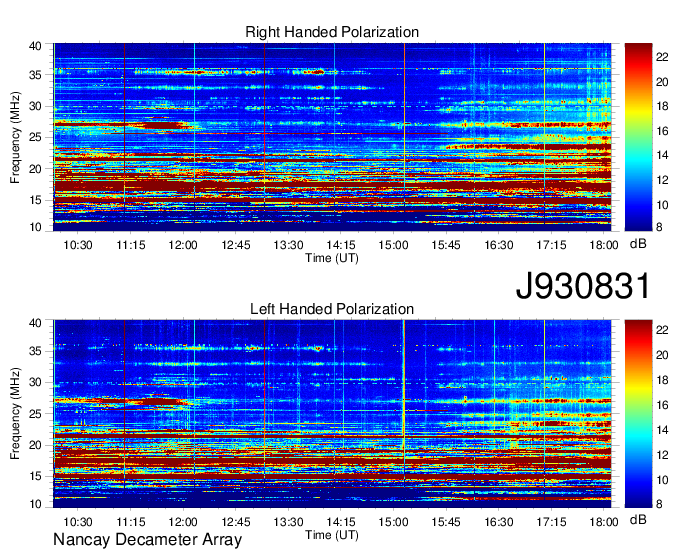
Task: Click the 12:45 tick under the Right Handed plot
Action: point(236,245)
